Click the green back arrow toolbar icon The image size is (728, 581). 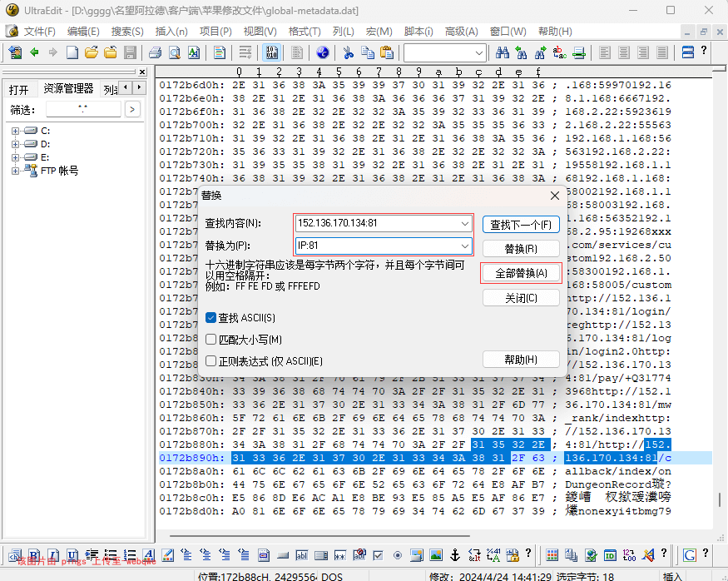point(34,52)
